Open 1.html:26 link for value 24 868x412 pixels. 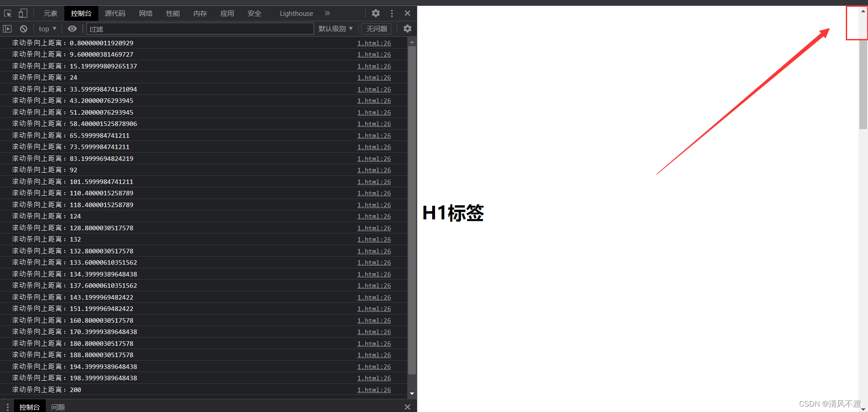[x=374, y=78]
